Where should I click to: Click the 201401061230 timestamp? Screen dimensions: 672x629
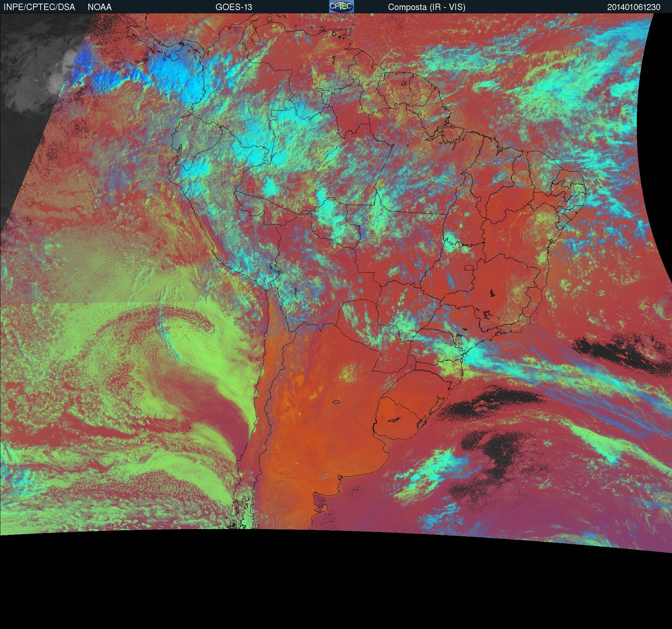click(634, 7)
